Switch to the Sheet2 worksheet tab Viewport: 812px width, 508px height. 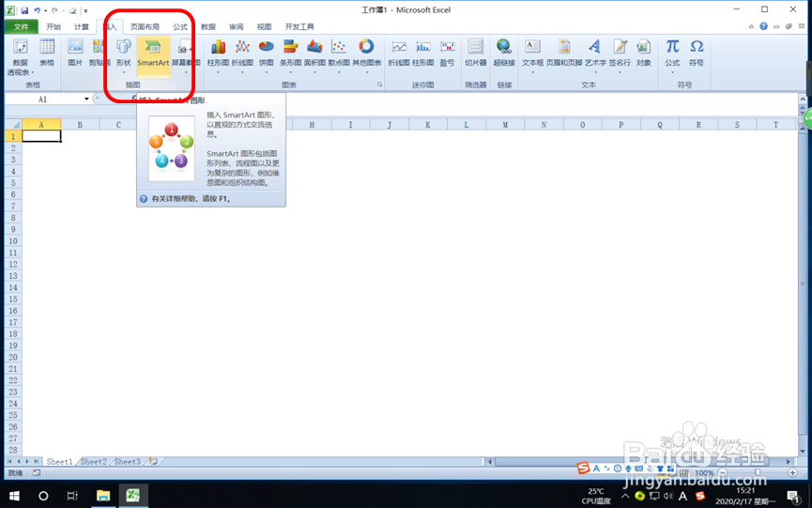pos(93,461)
